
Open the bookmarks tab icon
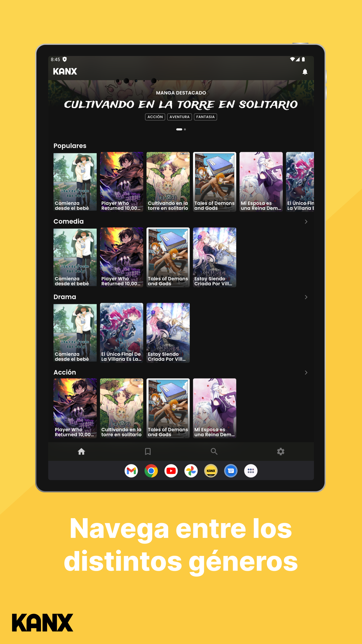pos(148,451)
